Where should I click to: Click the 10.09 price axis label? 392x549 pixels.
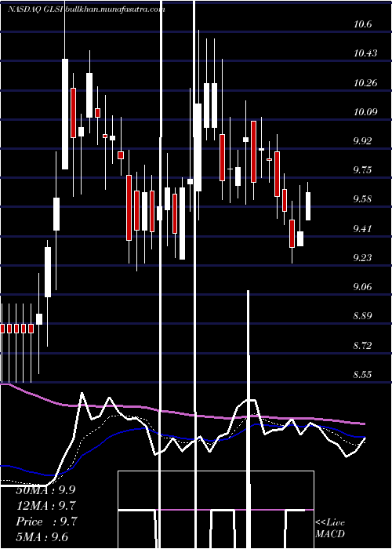click(365, 112)
